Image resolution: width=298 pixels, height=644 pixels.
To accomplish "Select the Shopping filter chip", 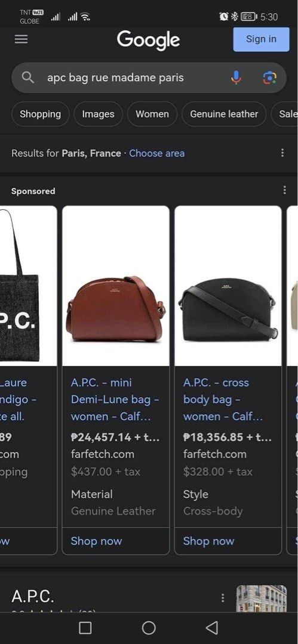I will [41, 114].
